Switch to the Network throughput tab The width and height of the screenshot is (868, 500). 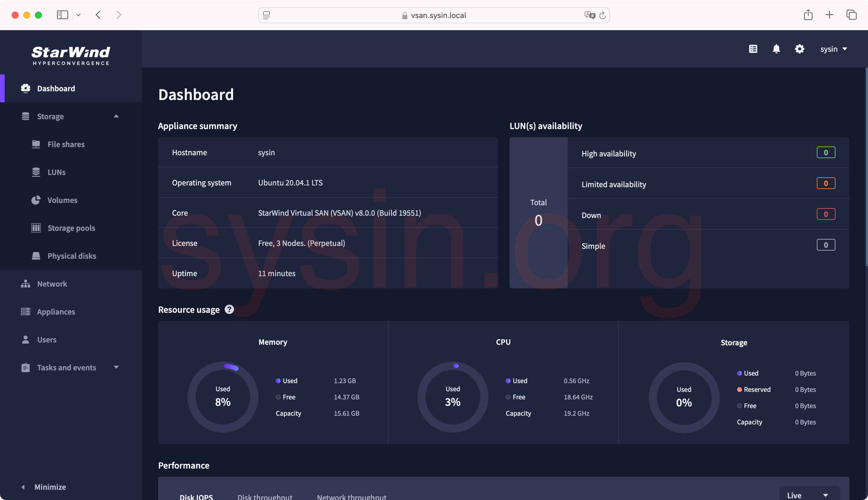[x=352, y=497]
